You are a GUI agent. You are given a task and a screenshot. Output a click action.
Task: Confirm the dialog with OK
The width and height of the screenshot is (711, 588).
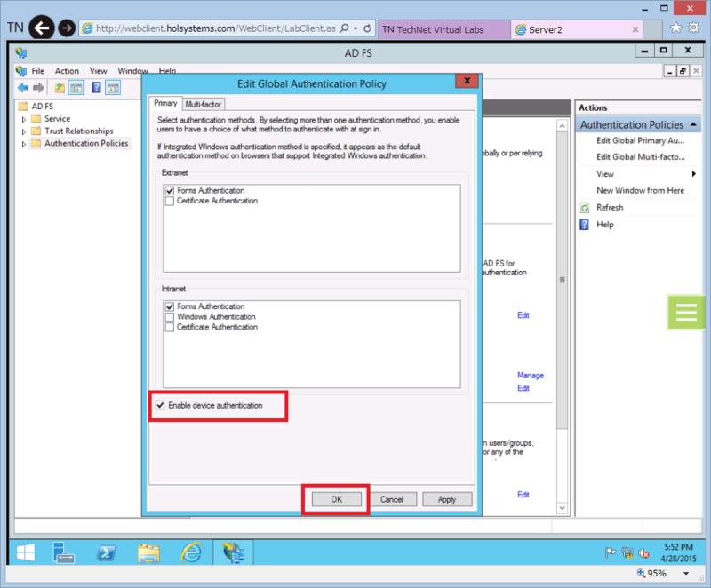pos(337,499)
